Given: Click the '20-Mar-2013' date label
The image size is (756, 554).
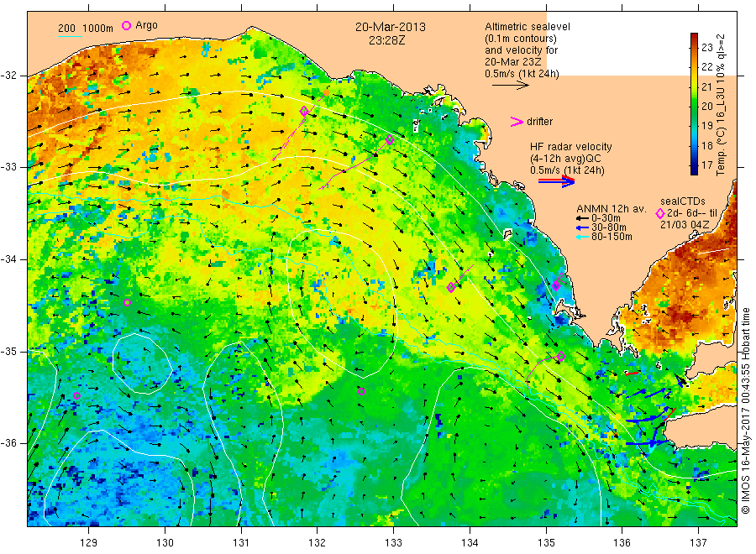Looking at the screenshot, I should click(x=391, y=27).
